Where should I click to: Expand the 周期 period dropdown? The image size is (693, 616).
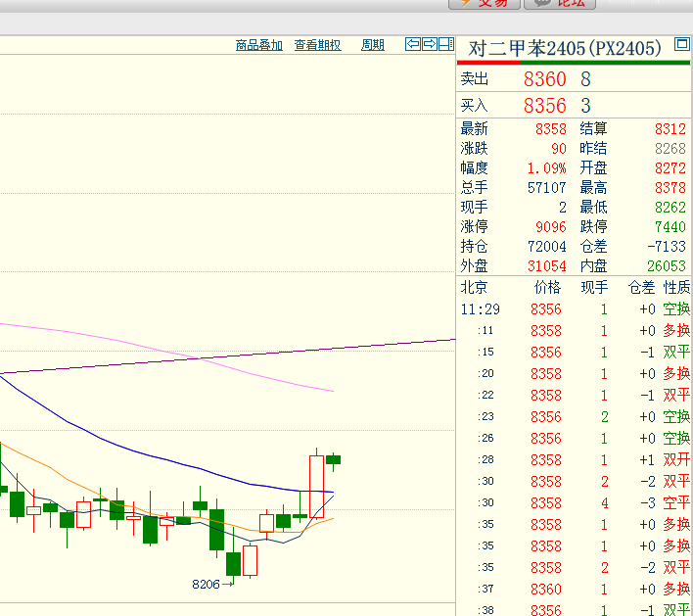373,45
